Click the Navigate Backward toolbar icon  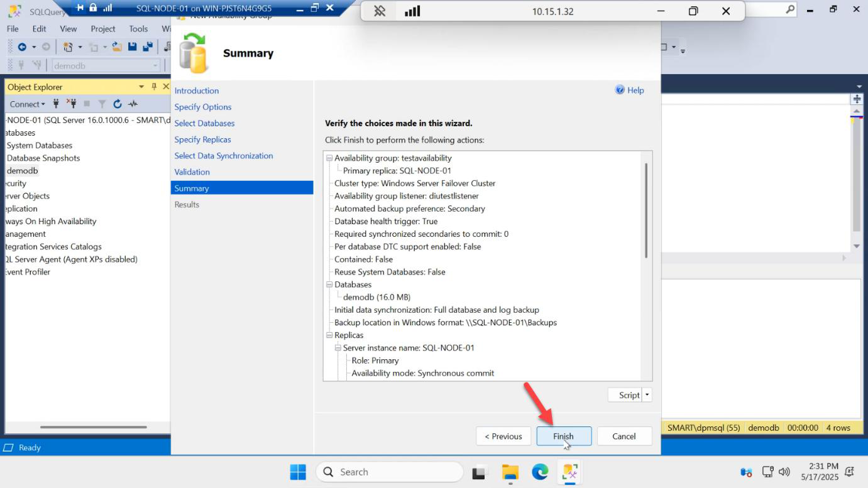tap(22, 47)
